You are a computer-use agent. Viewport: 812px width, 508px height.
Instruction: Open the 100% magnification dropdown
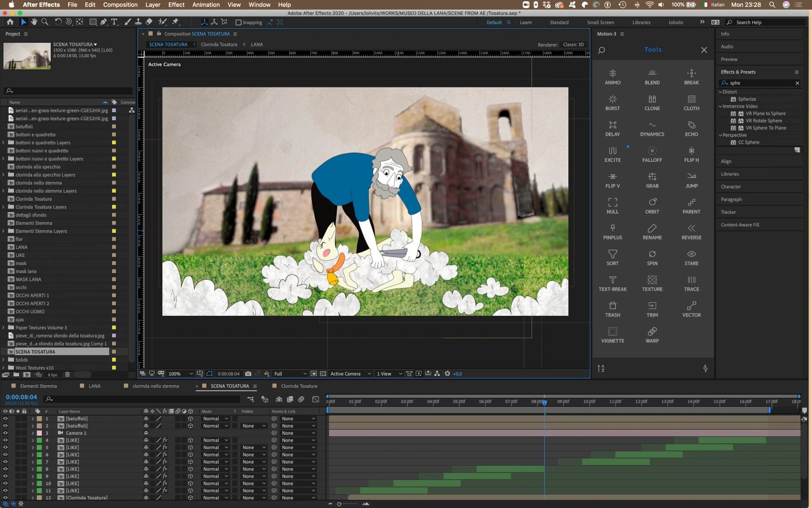(x=180, y=373)
